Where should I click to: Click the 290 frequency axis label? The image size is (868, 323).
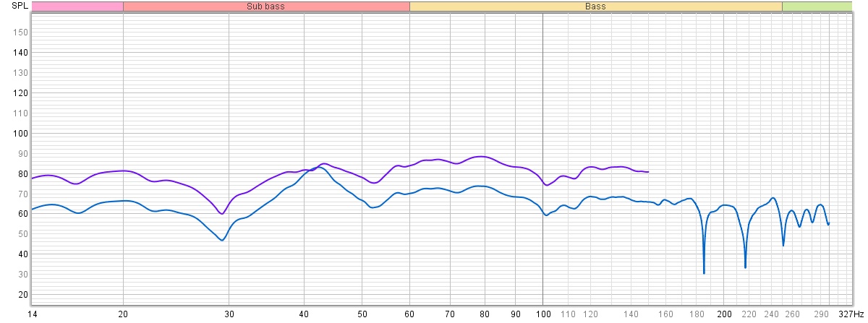click(821, 314)
